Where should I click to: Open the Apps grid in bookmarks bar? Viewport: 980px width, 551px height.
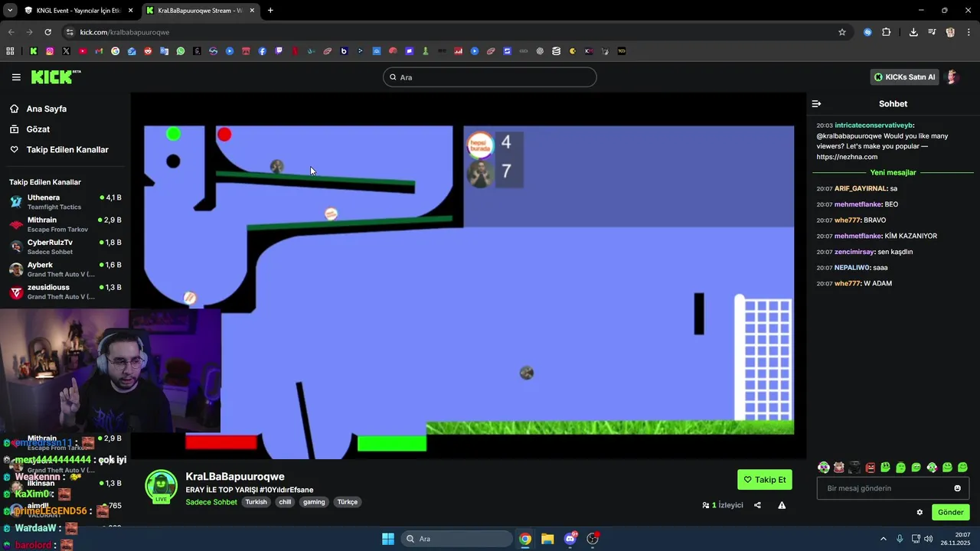[10, 51]
